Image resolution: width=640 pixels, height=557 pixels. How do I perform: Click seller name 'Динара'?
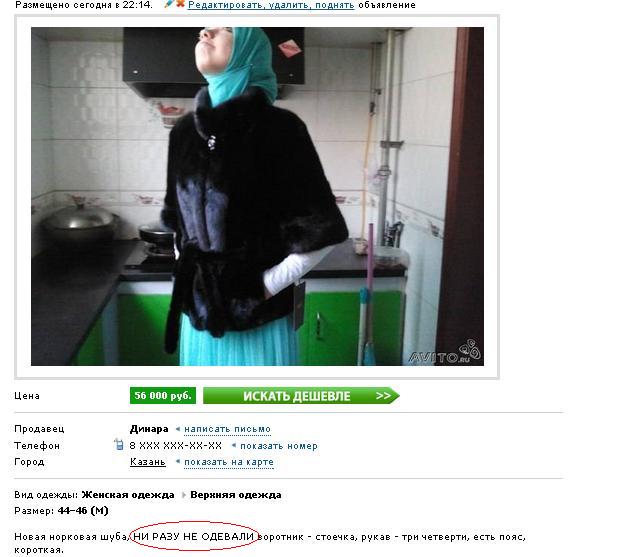pyautogui.click(x=149, y=429)
